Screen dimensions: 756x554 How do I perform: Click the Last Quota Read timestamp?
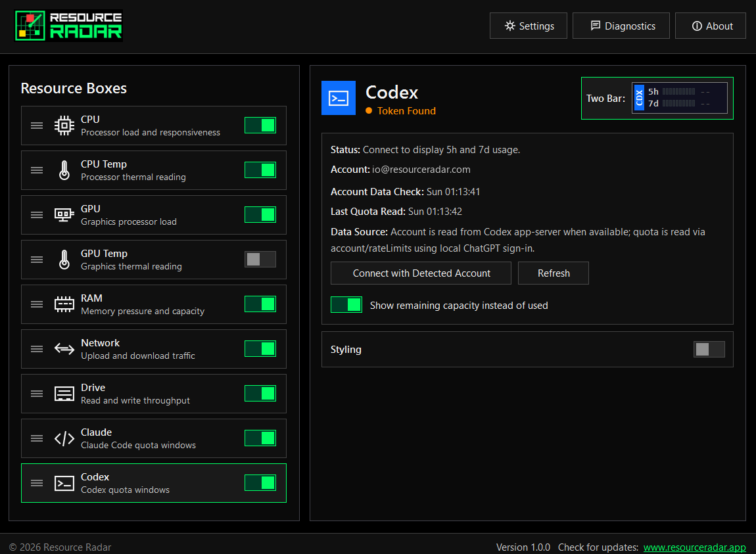pos(435,212)
